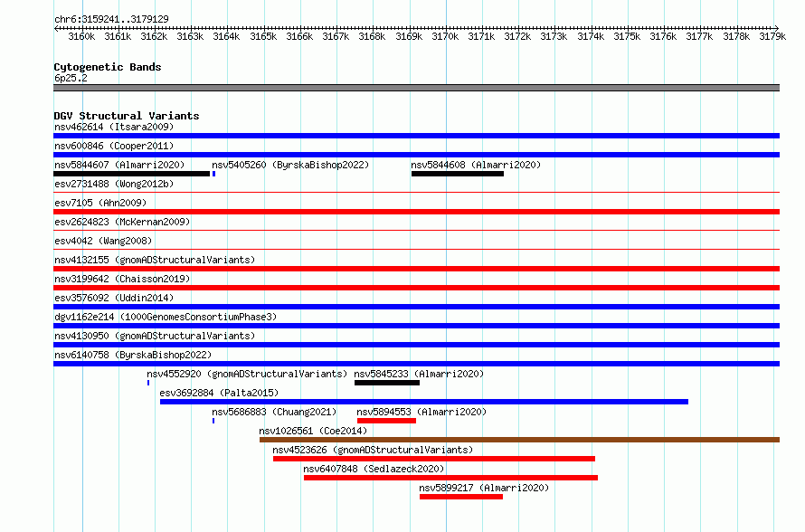Open the esv3692884 (Palta2015) label
This screenshot has height=532, width=805.
coord(219,393)
